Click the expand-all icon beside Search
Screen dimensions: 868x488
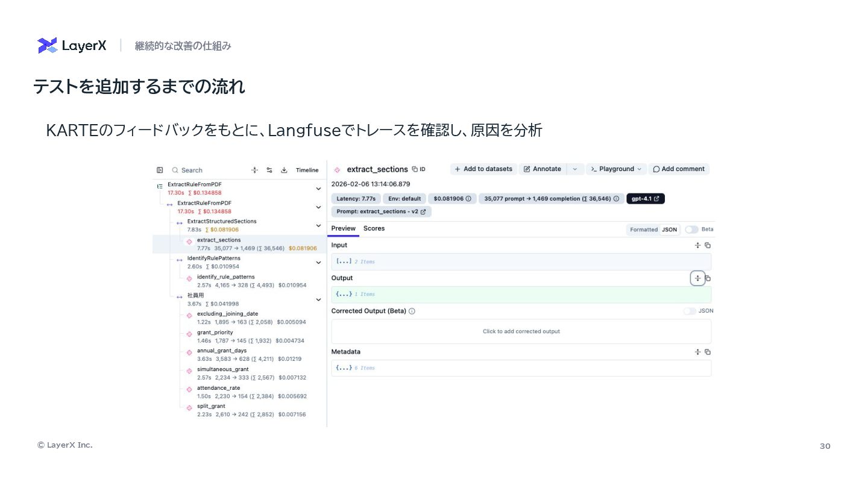[x=255, y=170]
